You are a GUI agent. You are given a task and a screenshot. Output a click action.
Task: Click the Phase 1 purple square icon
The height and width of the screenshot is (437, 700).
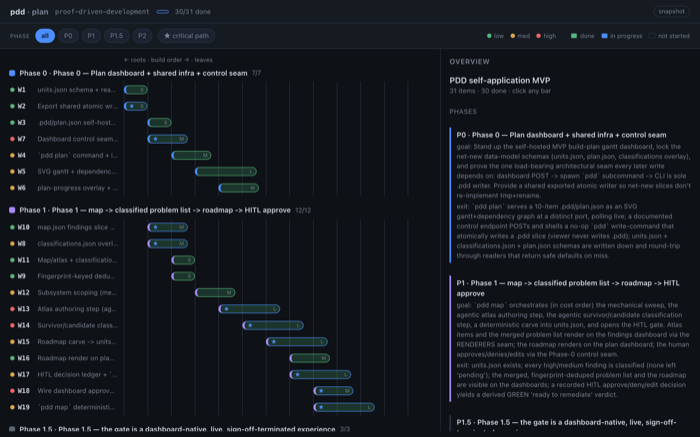coord(12,210)
